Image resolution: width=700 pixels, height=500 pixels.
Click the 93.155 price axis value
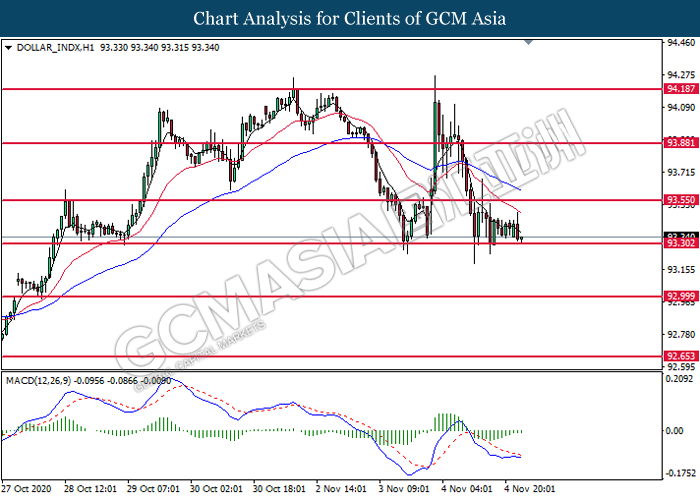tap(681, 270)
